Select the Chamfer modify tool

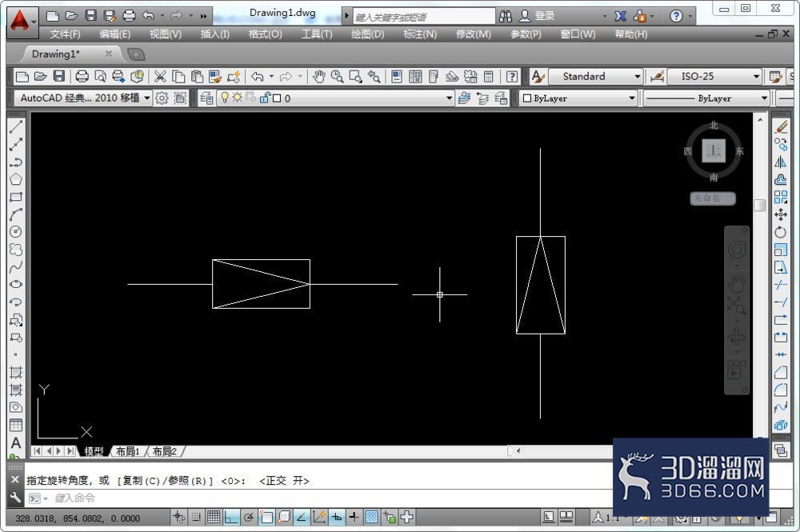pyautogui.click(x=781, y=372)
